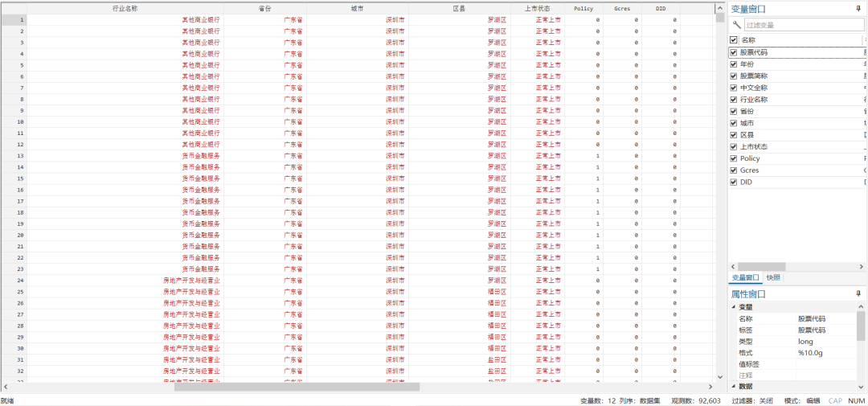
Task: Click the data grid scroll-down arrow
Action: (719, 376)
